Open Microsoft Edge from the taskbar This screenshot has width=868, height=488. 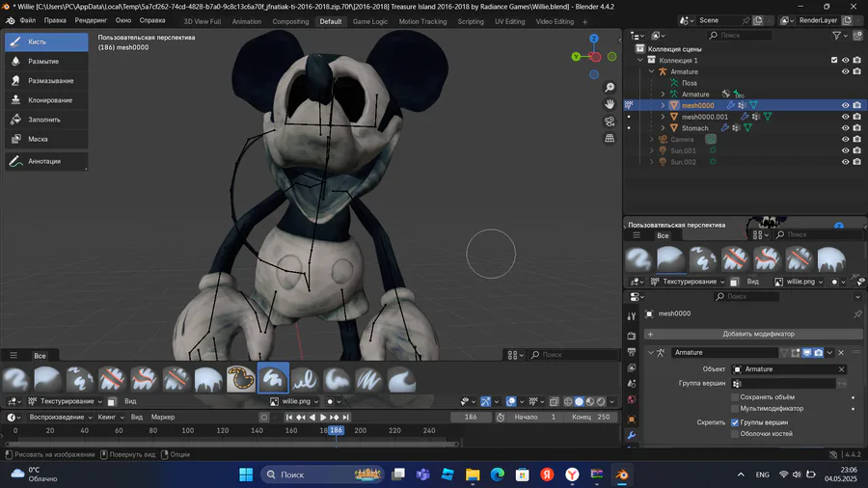click(x=497, y=474)
